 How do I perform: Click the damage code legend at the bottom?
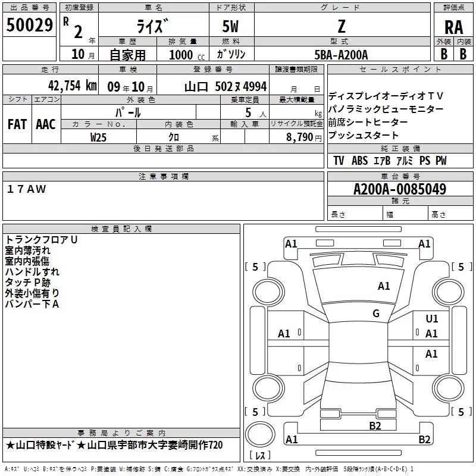coord(209,469)
